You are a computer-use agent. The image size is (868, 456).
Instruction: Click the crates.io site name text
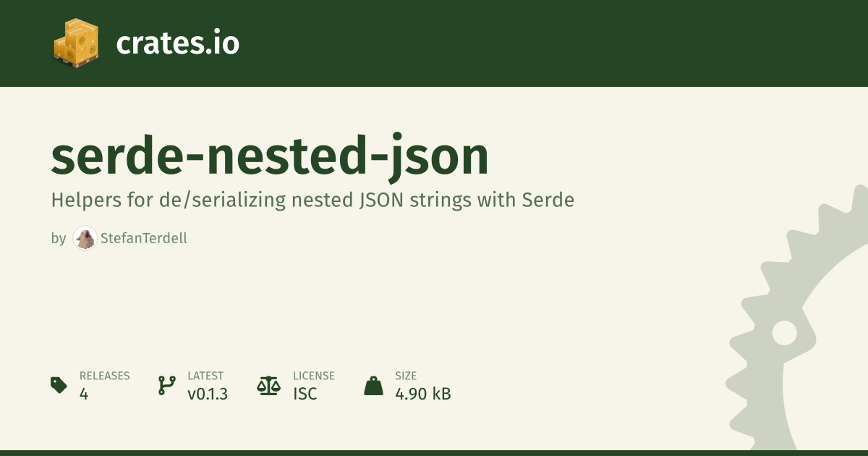tap(177, 44)
